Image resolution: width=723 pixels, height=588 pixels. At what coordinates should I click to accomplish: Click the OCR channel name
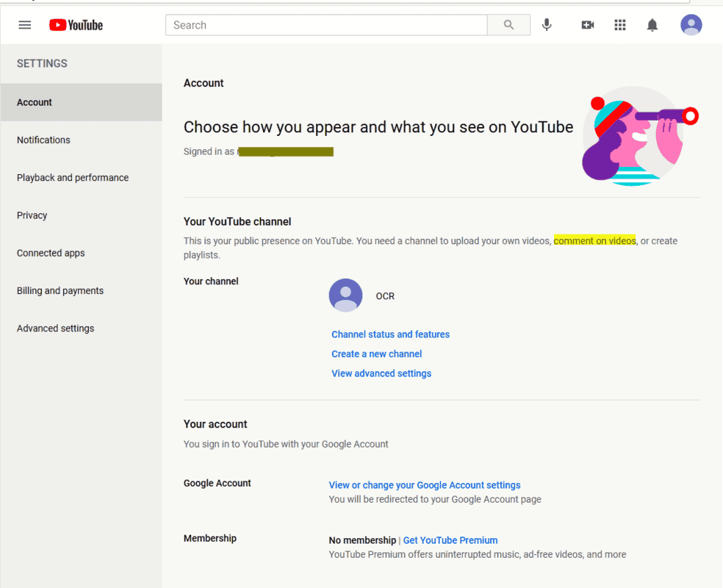[x=385, y=296]
